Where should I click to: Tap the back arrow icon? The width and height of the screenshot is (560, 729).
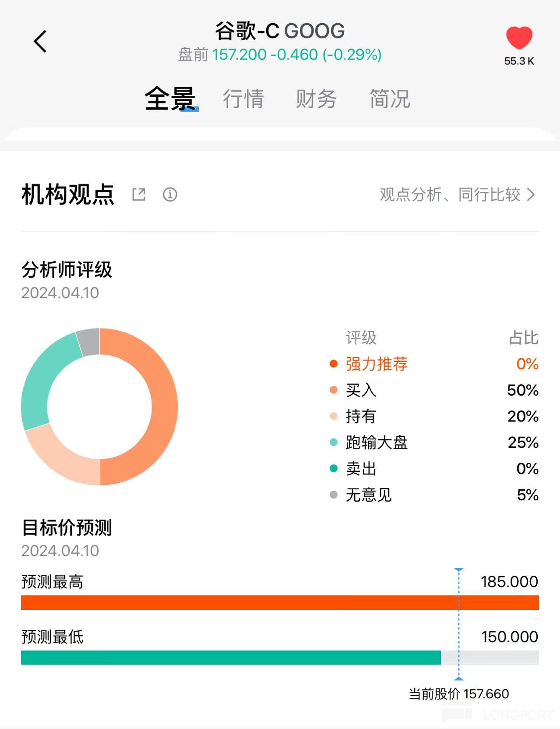coord(40,42)
